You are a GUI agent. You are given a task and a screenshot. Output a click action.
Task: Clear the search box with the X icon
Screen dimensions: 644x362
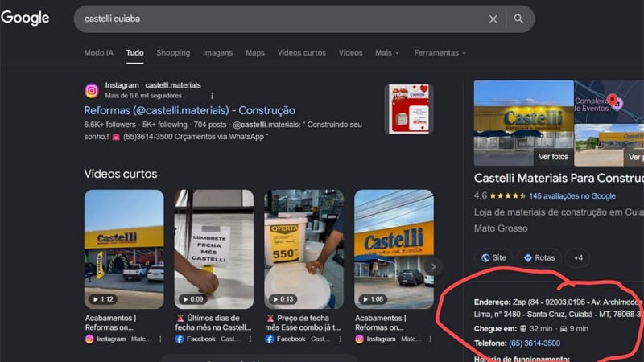coord(493,19)
